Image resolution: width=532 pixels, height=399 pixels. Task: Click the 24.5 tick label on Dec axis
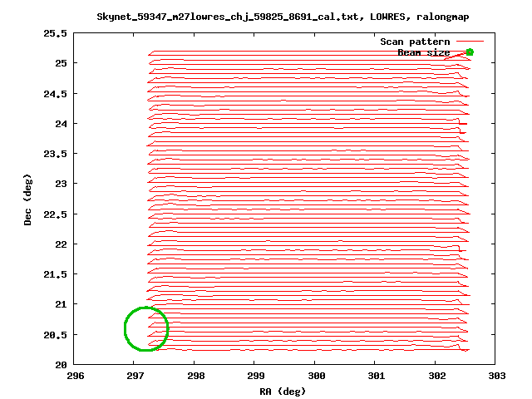click(x=56, y=93)
